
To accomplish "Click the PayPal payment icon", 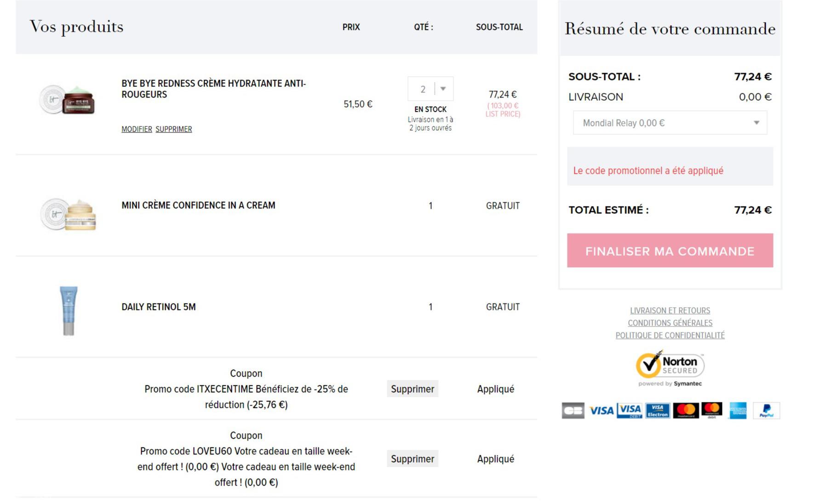I will (766, 411).
